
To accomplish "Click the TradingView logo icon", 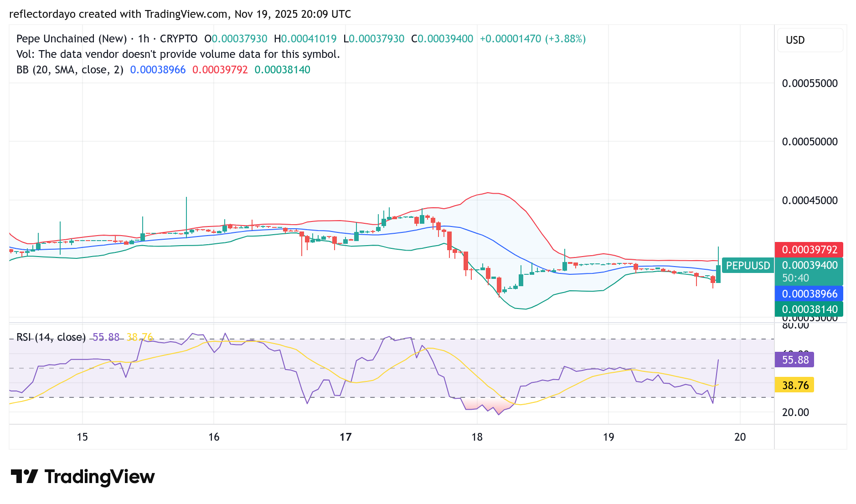I will pos(24,477).
